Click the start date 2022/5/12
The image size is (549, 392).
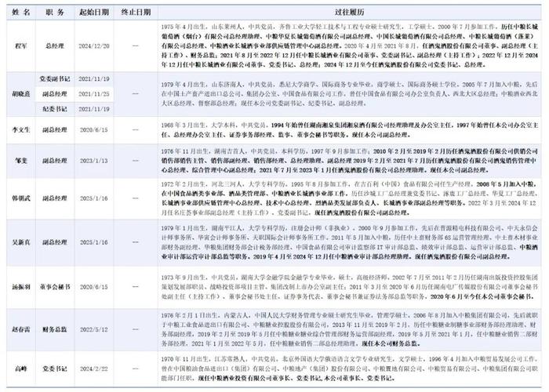[94, 329]
